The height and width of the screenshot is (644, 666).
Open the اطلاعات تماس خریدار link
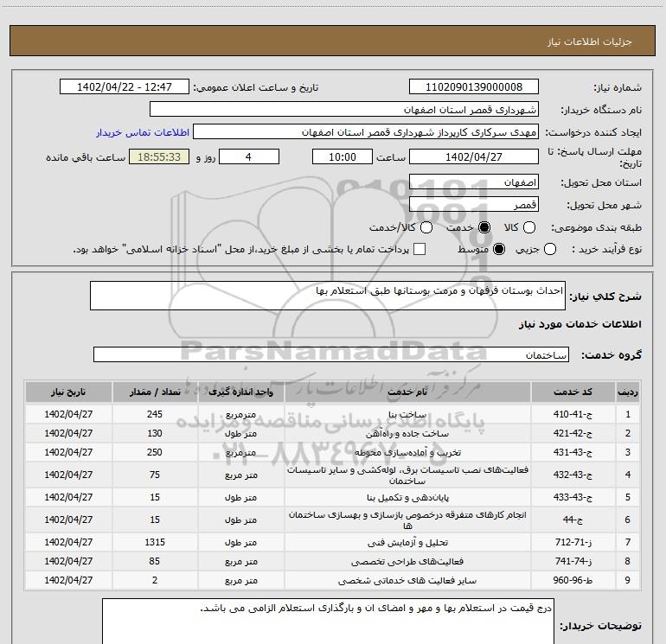[x=143, y=132]
